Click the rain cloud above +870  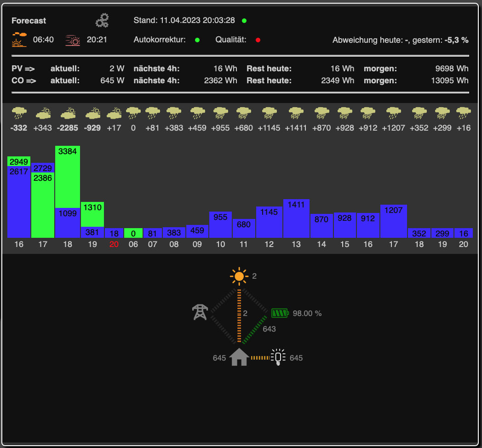pos(321,113)
